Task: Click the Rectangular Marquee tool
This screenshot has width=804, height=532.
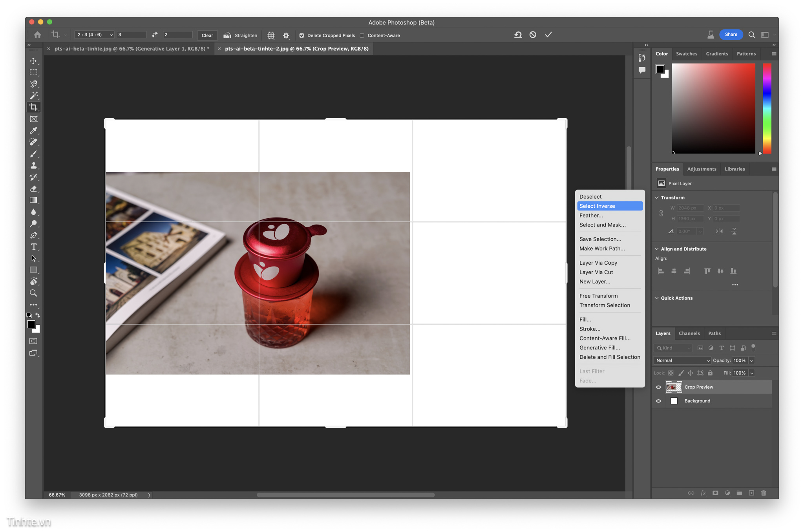Action: pyautogui.click(x=34, y=72)
